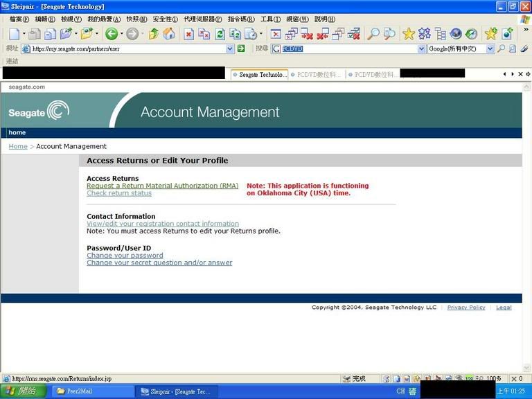Viewport: 532px width, 399px height.
Task: Open the Check return status link
Action: point(119,193)
